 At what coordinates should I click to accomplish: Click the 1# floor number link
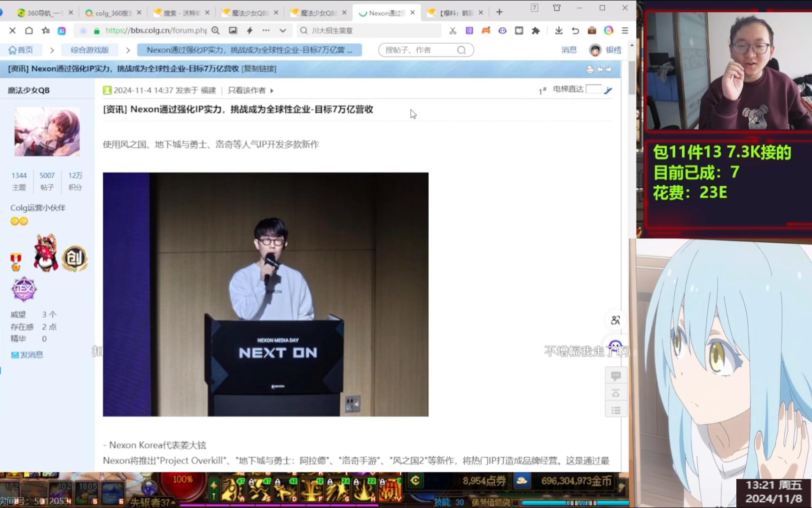click(542, 90)
